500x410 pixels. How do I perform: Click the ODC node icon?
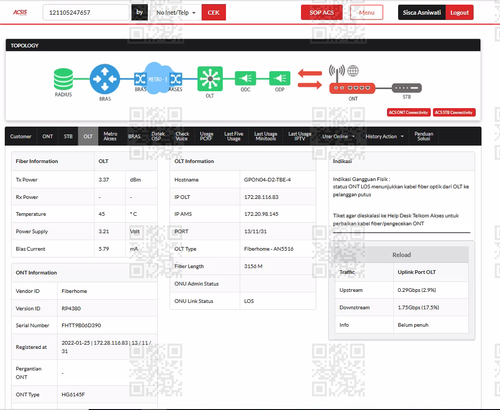pyautogui.click(x=245, y=79)
